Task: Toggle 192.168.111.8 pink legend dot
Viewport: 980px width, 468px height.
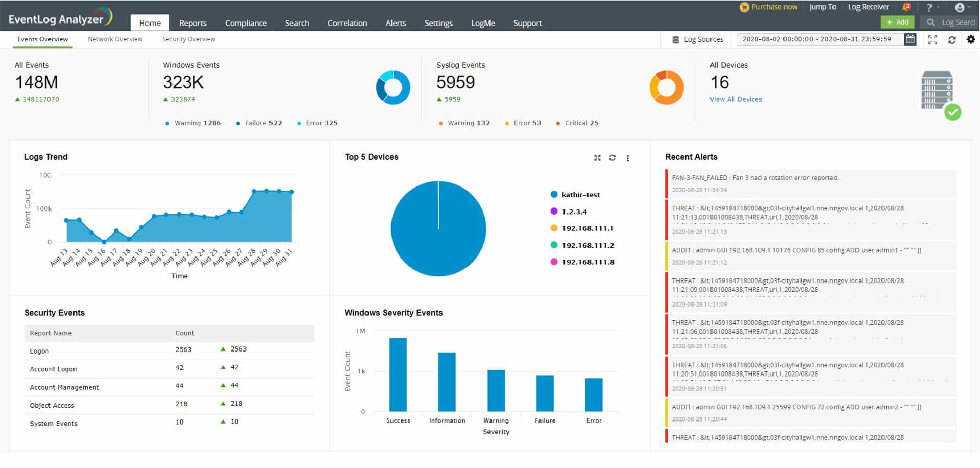Action: (x=554, y=262)
